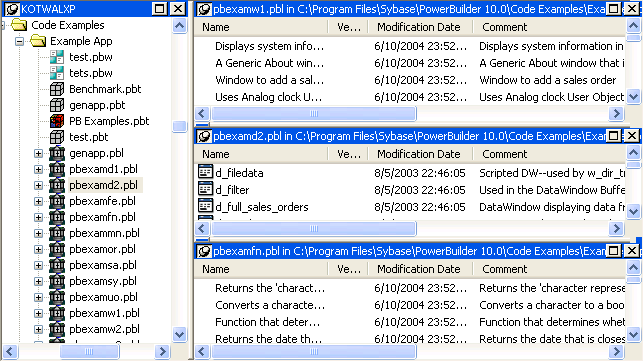The width and height of the screenshot is (643, 362).
Task: Select 'Converts a characte...' function entry
Action: pos(270,305)
